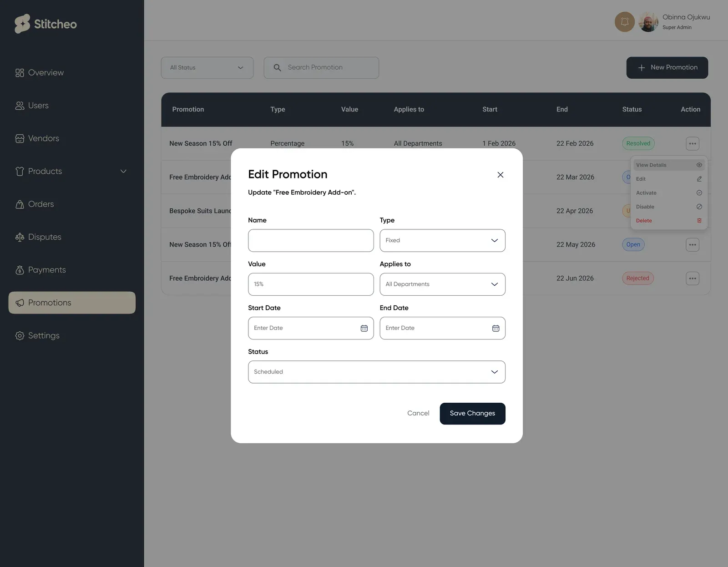728x567 pixels.
Task: Click Bespoke Suits Launch row name
Action: coord(200,211)
